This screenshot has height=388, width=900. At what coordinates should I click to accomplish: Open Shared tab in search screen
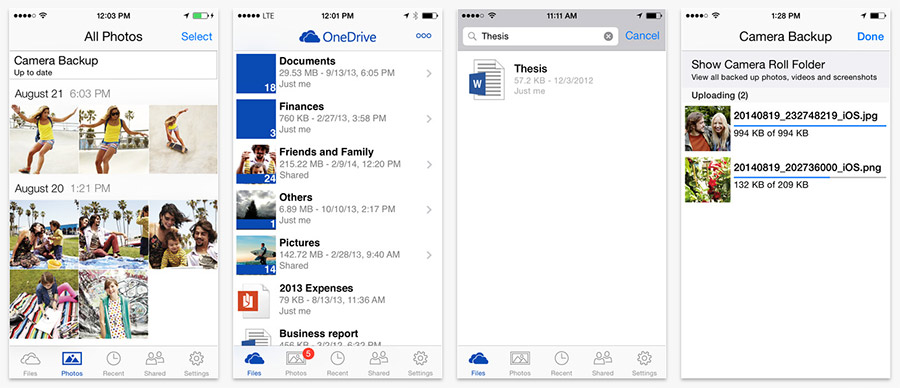click(603, 364)
